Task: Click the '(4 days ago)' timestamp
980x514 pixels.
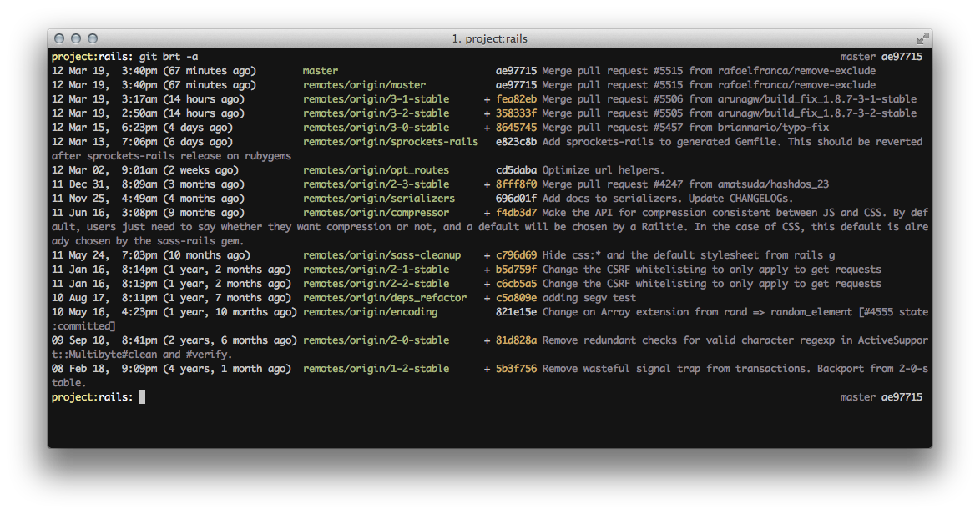Action: coord(198,128)
